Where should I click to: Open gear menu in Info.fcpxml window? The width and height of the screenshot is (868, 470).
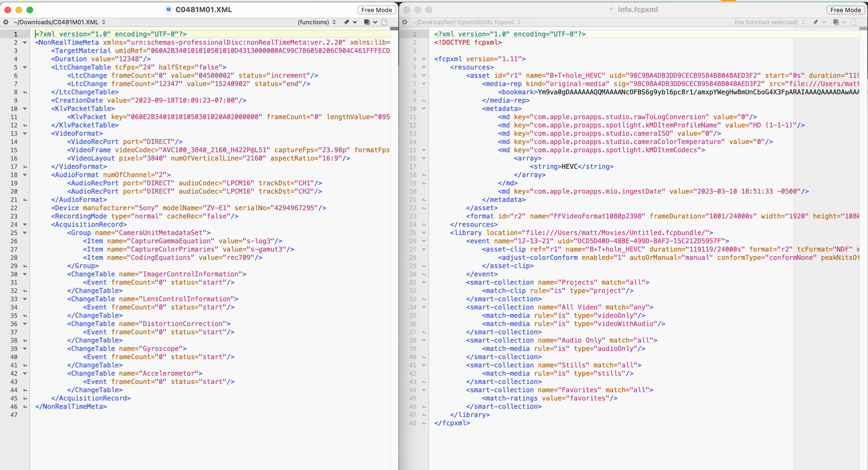405,22
